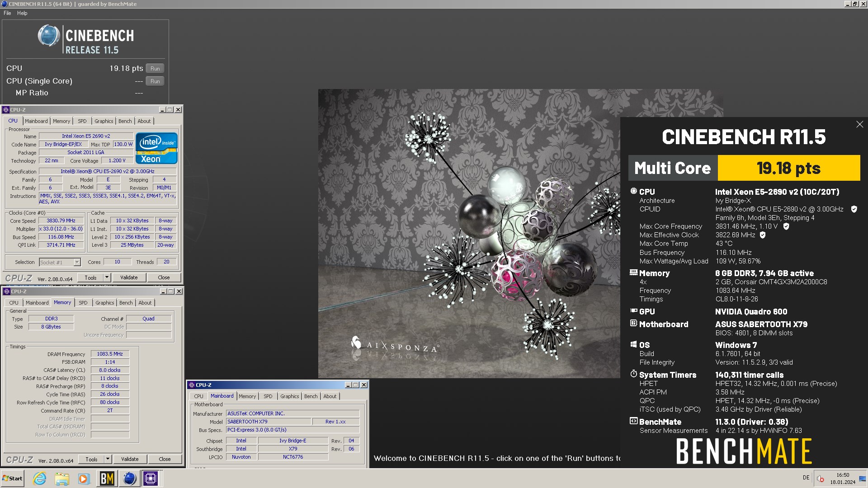Click the Core Speed 3830.79 MHz field
The width and height of the screenshot is (868, 488).
[61, 221]
